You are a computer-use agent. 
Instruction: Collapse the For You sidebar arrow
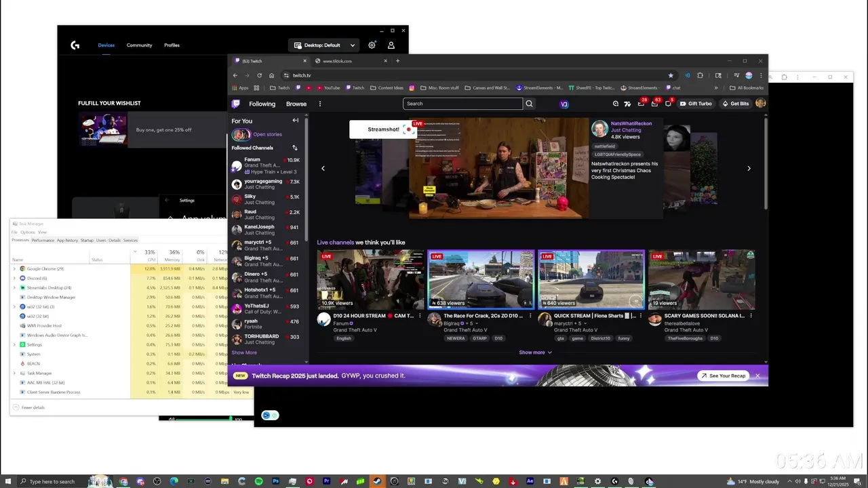pyautogui.click(x=295, y=121)
